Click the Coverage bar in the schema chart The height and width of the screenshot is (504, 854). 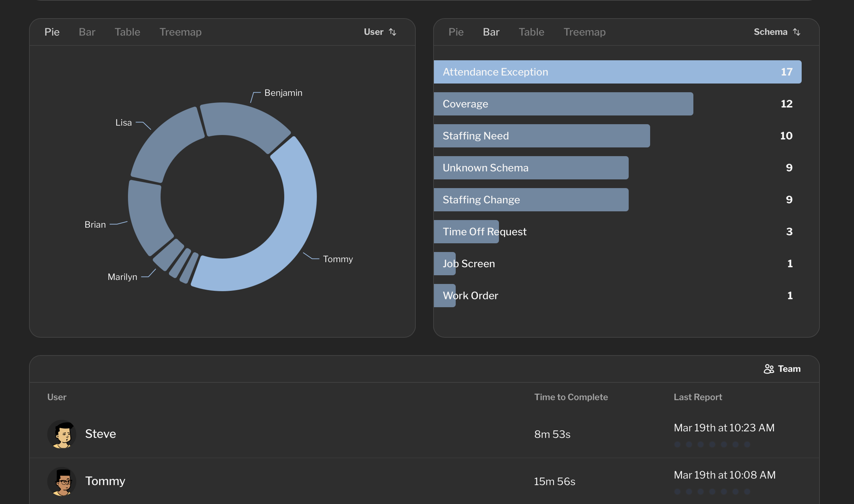click(563, 103)
